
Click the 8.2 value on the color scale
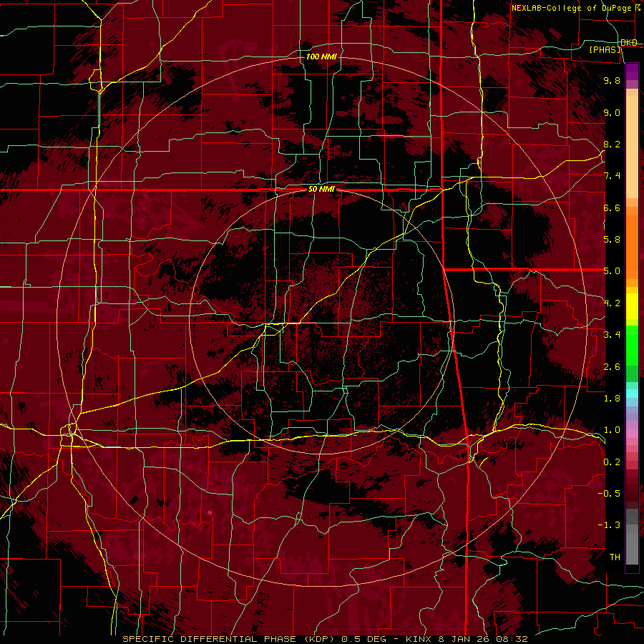pyautogui.click(x=612, y=144)
